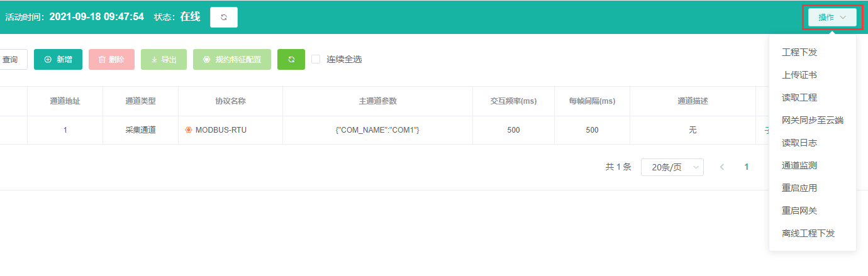Click 网关同步至云端 menu entry

(812, 120)
